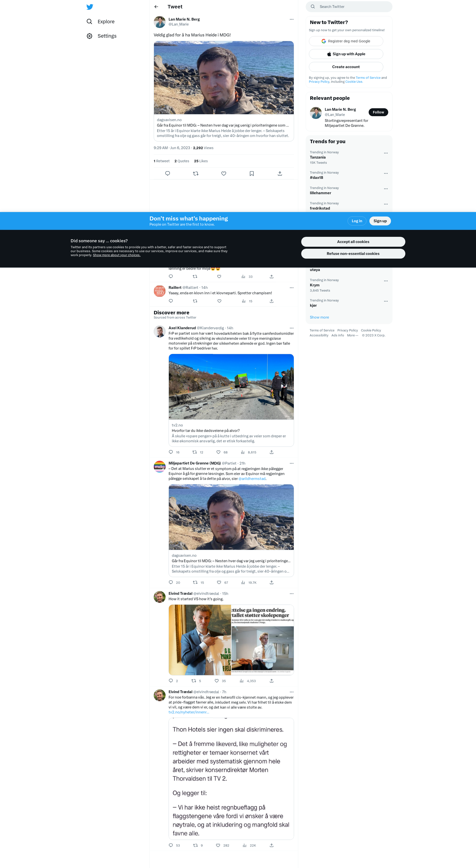Screen dimensions: 476x868
Task: Accept all cookies
Action: (x=353, y=242)
